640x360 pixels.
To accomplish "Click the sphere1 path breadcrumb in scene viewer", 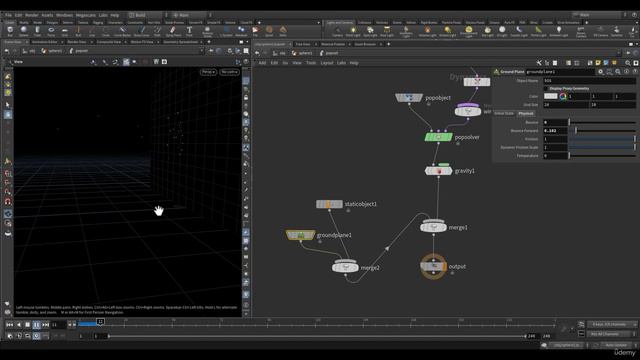I will (x=53, y=51).
